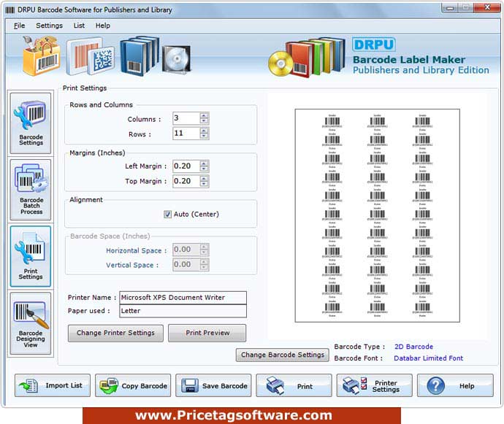Click the Copy Barcode icon
Screen dimensions: 504x424
tap(109, 385)
